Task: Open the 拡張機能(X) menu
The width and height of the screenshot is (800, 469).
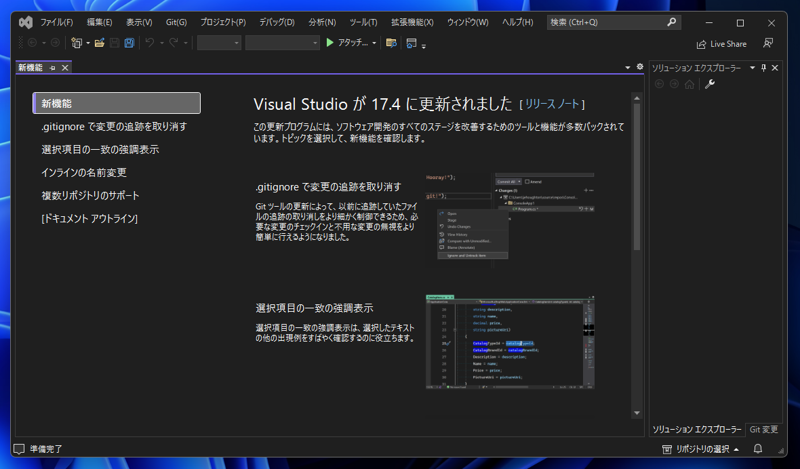Action: pyautogui.click(x=412, y=22)
